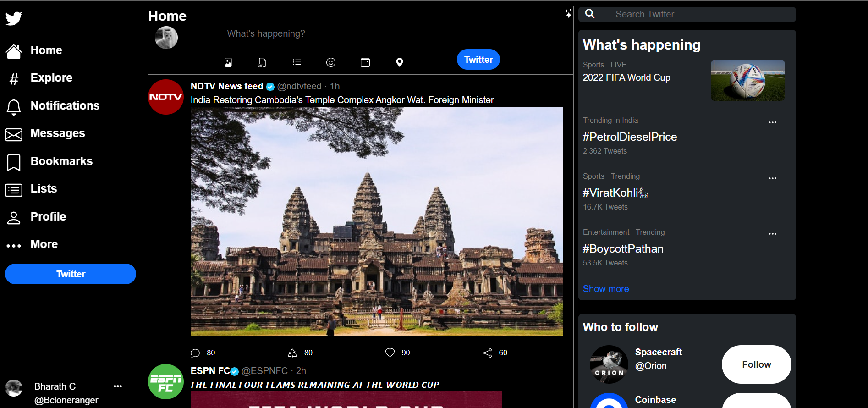This screenshot has width=868, height=408.
Task: Open the FIFA World Cup ball thumbnail
Action: pos(747,80)
